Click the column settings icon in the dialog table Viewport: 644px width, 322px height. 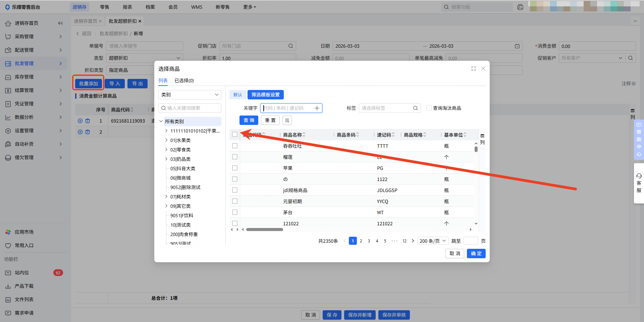482,136
